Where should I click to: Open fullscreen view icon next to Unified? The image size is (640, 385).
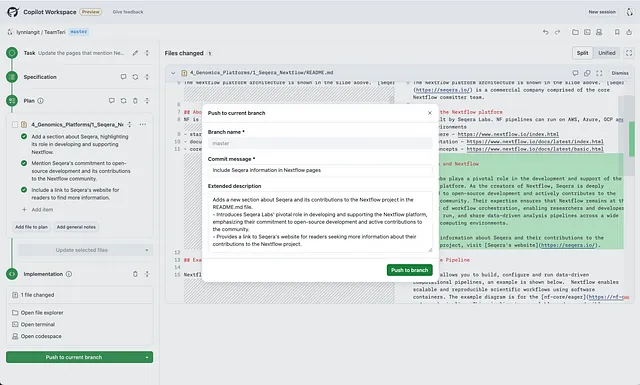(x=629, y=53)
